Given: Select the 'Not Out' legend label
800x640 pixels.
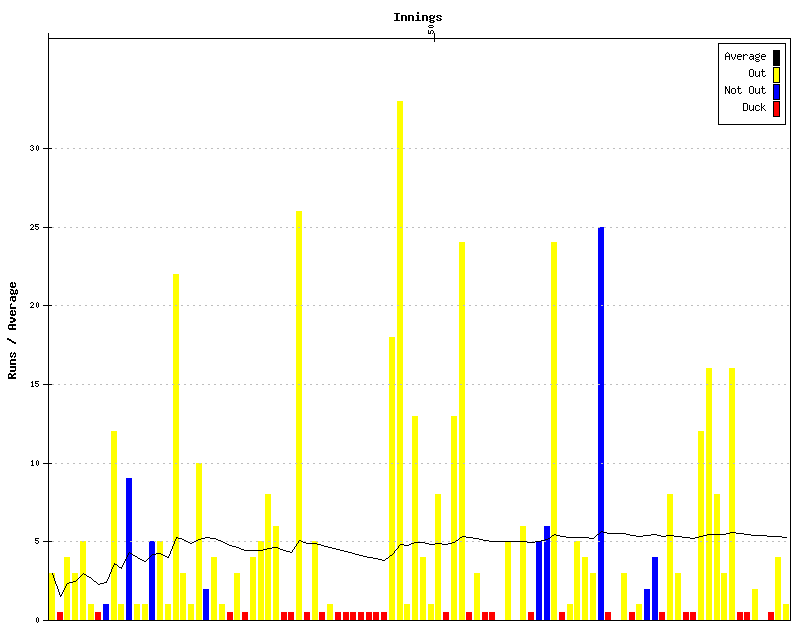Looking at the screenshot, I should pyautogui.click(x=745, y=90).
